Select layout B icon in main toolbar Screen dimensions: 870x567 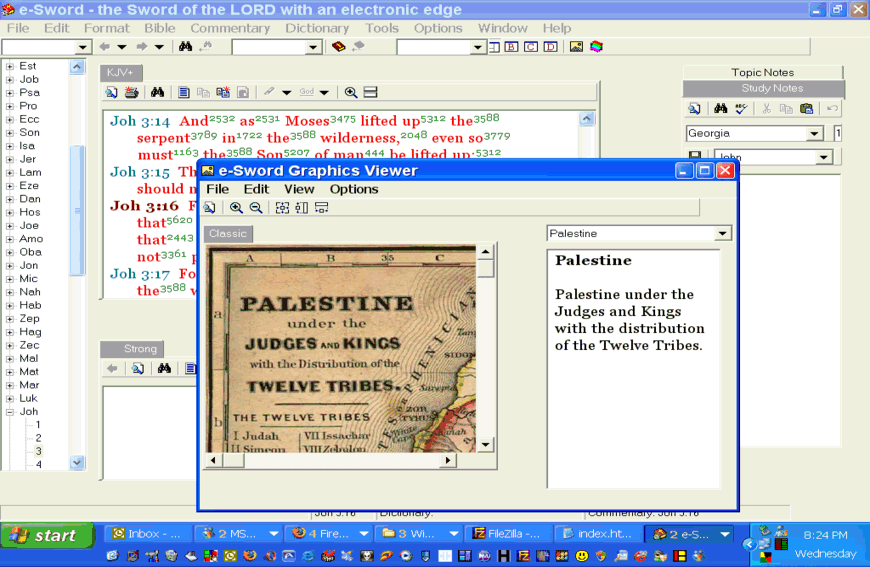[512, 47]
